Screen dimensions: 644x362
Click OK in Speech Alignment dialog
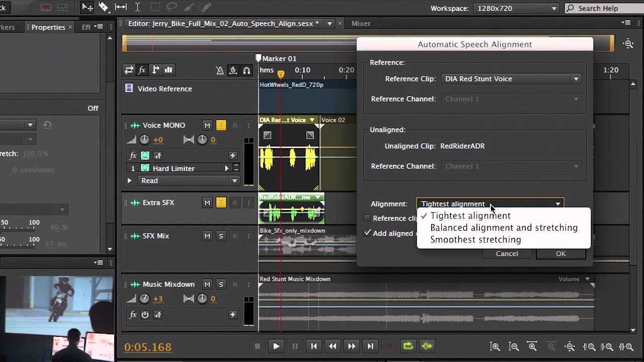561,253
